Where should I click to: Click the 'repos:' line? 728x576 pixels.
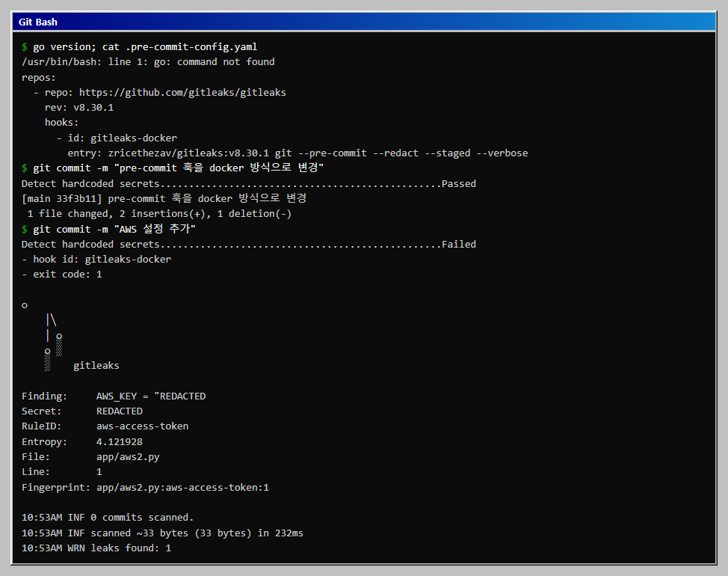39,77
